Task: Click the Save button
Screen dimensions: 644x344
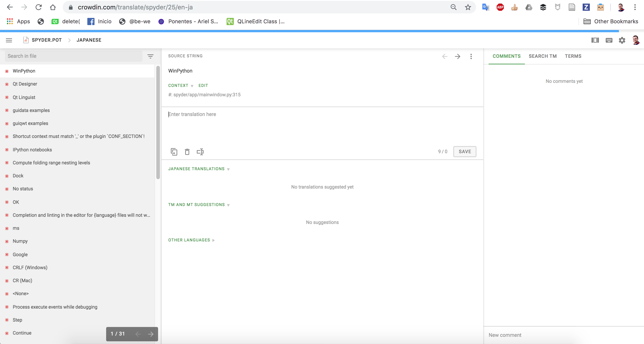Action: coord(464,151)
